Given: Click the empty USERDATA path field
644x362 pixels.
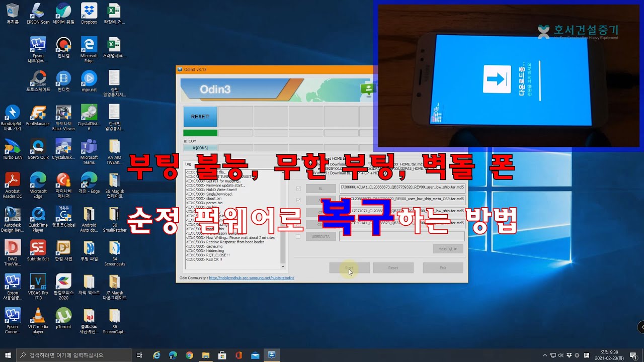Looking at the screenshot, I should [x=403, y=236].
